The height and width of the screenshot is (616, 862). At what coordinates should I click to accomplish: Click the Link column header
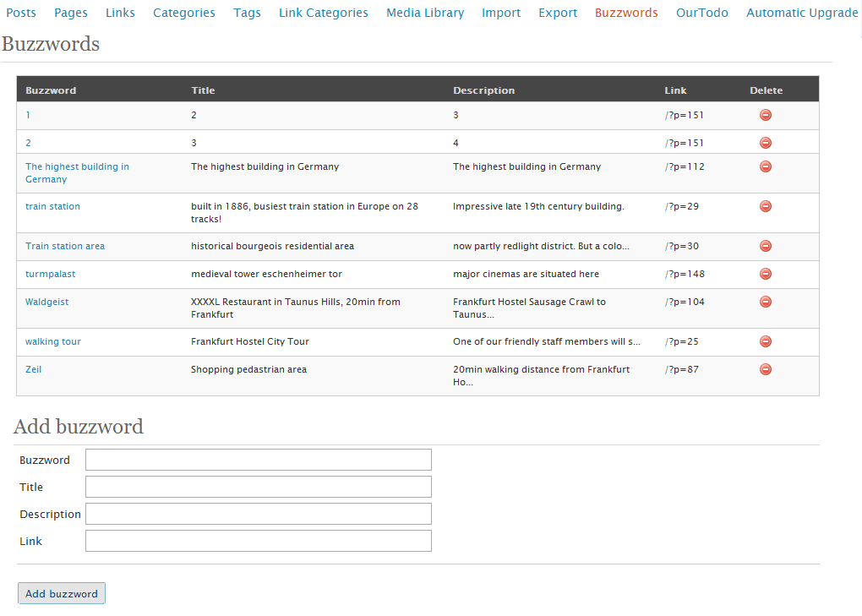(675, 90)
